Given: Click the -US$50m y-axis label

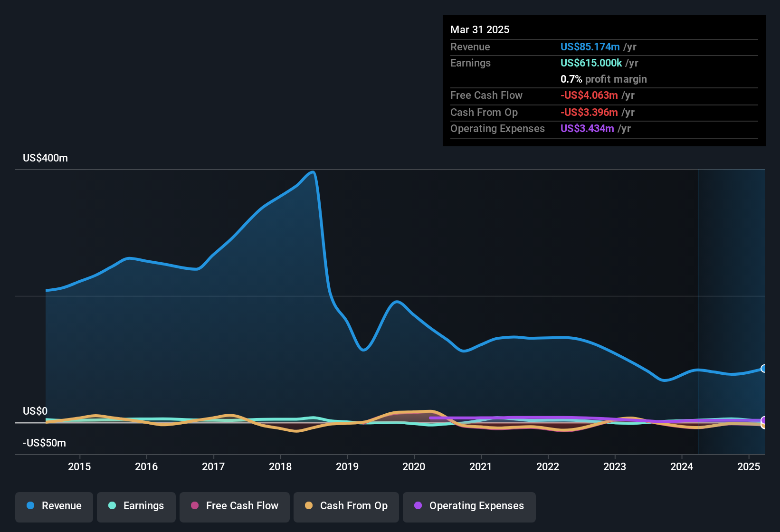Looking at the screenshot, I should pyautogui.click(x=44, y=443).
